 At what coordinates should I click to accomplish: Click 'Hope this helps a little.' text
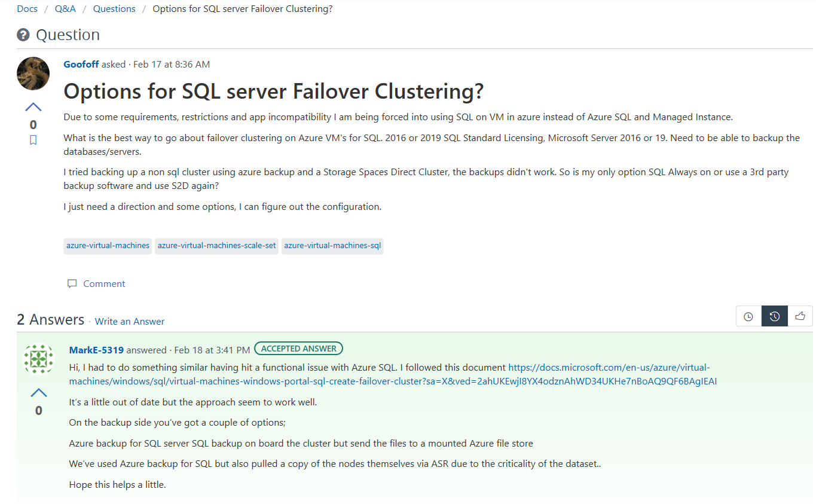(117, 484)
